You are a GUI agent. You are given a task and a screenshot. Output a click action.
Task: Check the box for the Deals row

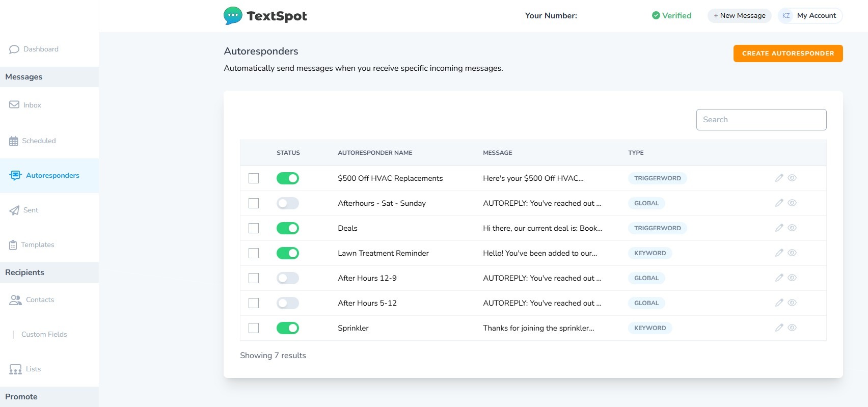tap(254, 228)
